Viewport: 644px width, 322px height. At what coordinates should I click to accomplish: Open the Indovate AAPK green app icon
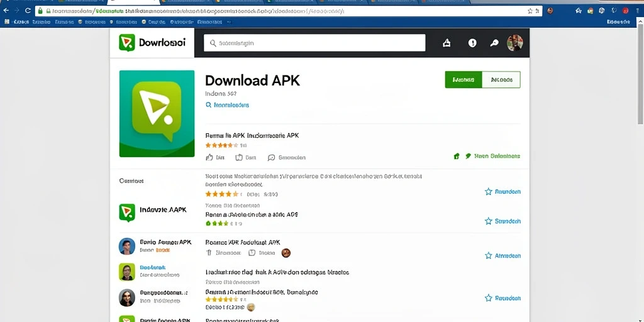pyautogui.click(x=127, y=213)
